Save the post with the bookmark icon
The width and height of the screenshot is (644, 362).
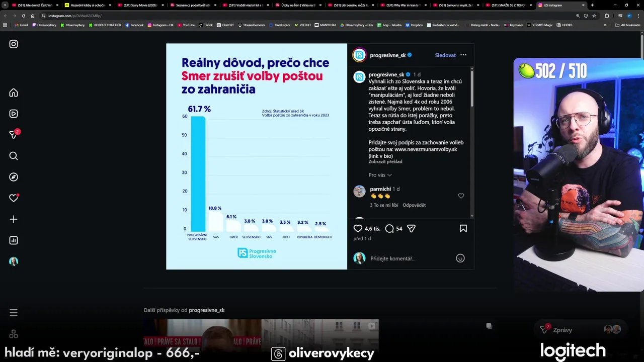tap(463, 229)
